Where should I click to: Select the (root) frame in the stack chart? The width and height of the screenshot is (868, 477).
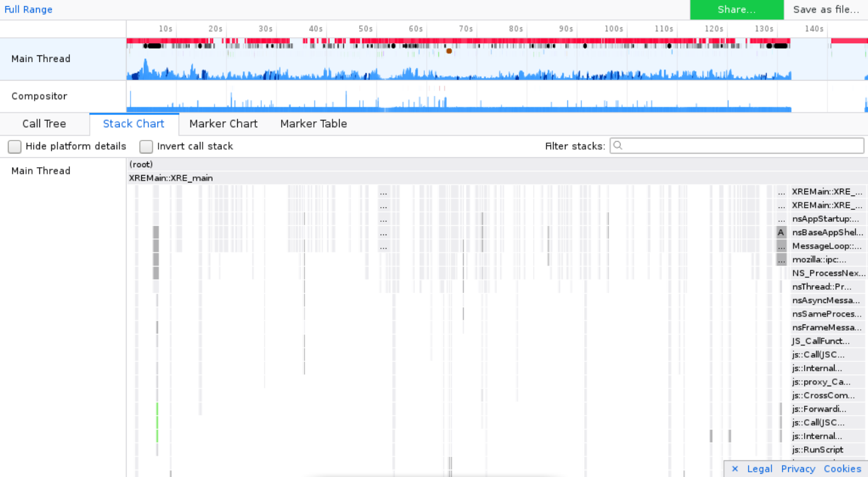(x=141, y=165)
